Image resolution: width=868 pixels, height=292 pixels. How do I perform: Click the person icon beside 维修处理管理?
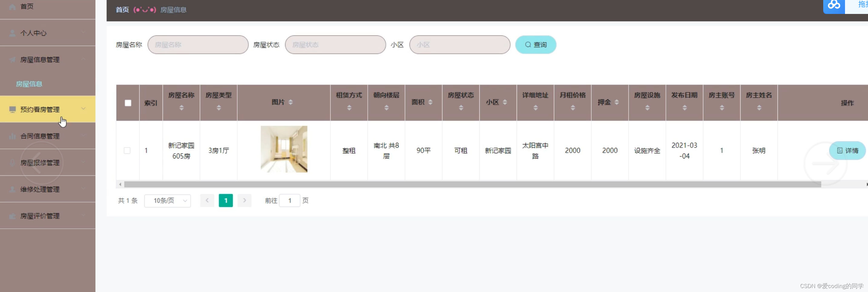click(x=12, y=189)
